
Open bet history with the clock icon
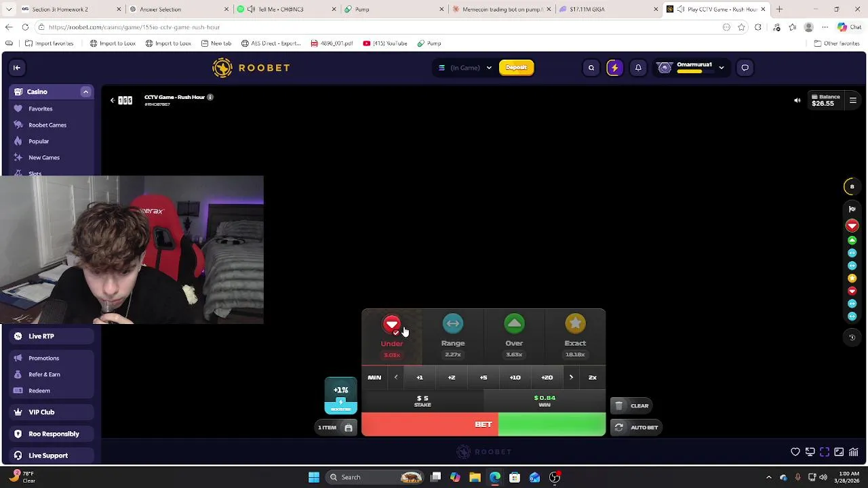[852, 337]
